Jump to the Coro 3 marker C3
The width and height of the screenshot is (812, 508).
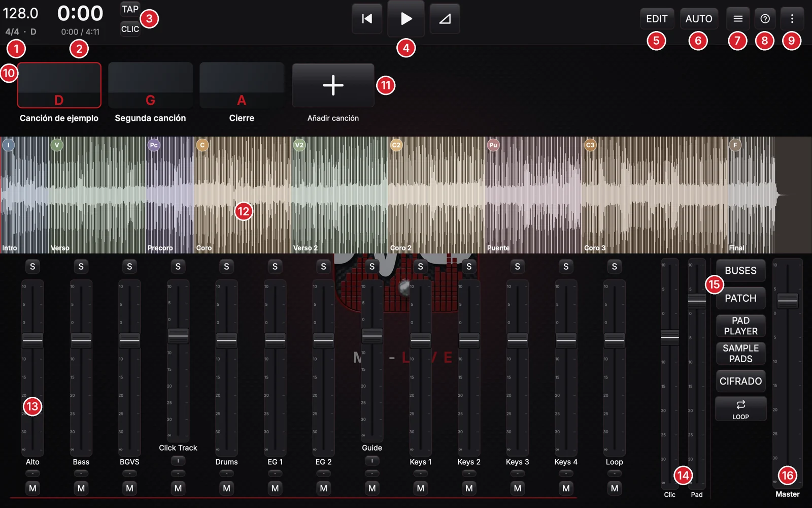click(590, 145)
